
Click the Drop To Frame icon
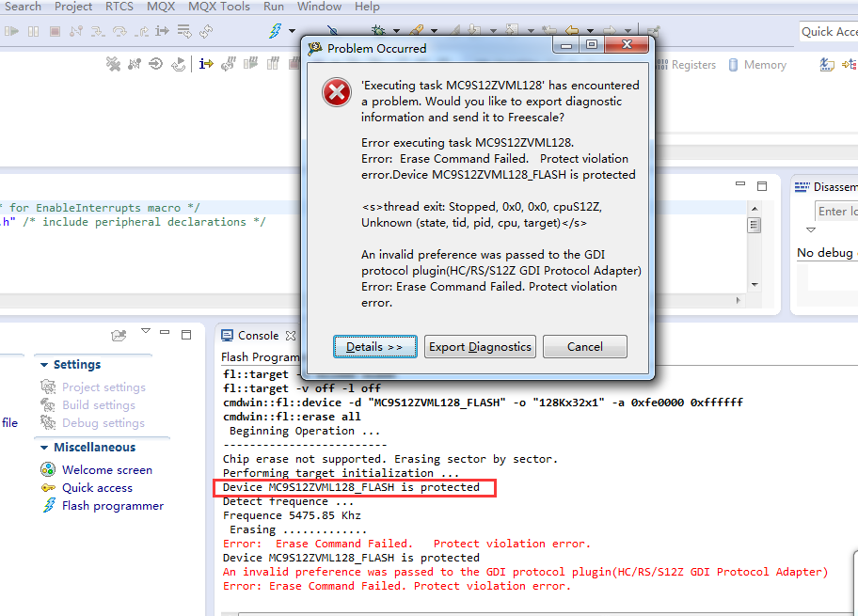point(178,64)
